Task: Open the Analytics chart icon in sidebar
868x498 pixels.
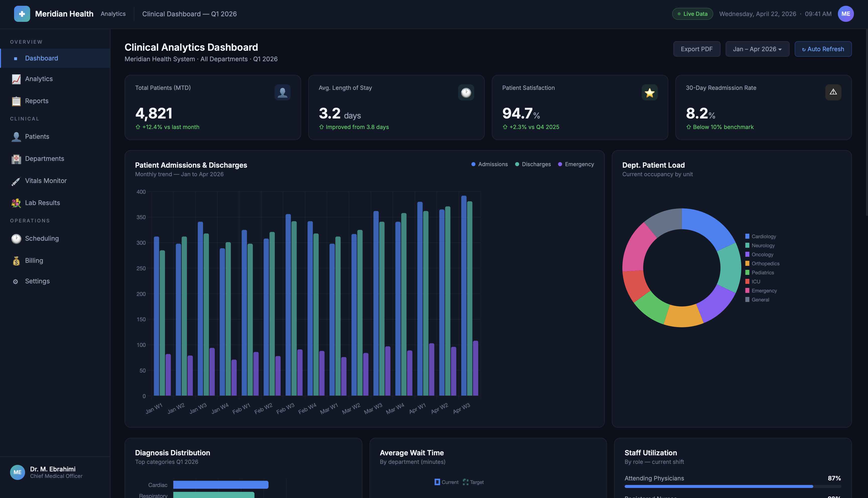Action: pyautogui.click(x=16, y=79)
